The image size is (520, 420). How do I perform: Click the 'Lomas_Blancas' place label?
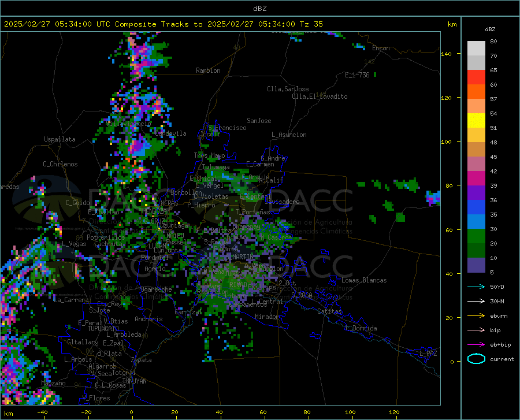[364, 280]
